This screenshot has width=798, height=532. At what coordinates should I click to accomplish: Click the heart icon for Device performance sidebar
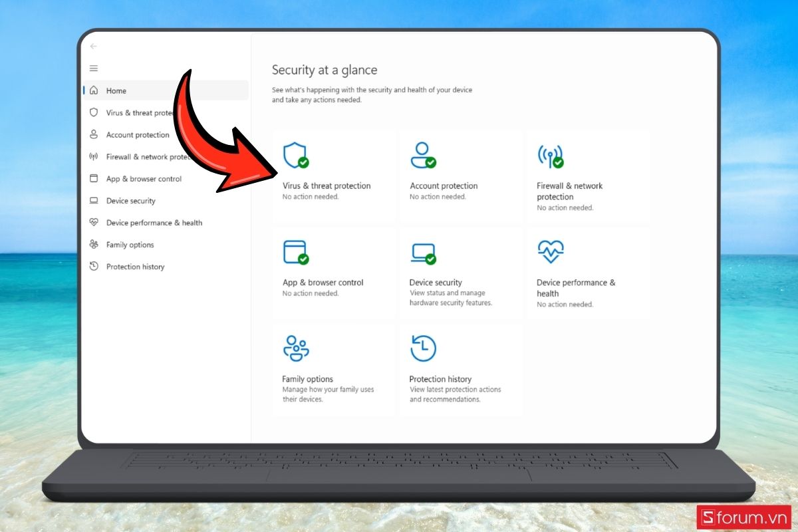94,223
